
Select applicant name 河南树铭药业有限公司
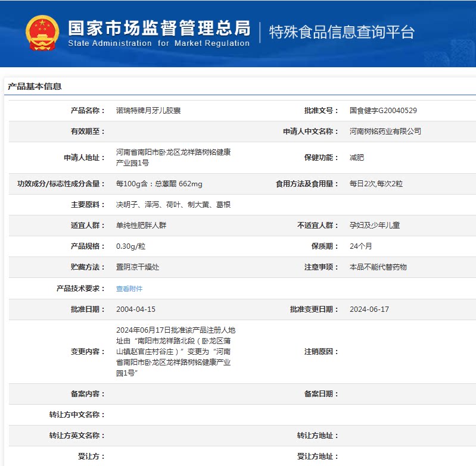[x=385, y=132]
